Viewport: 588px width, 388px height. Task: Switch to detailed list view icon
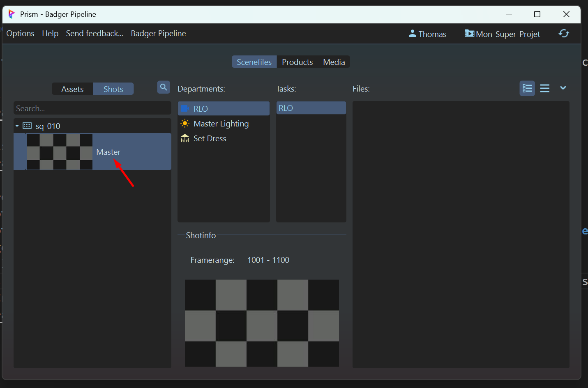pyautogui.click(x=527, y=88)
